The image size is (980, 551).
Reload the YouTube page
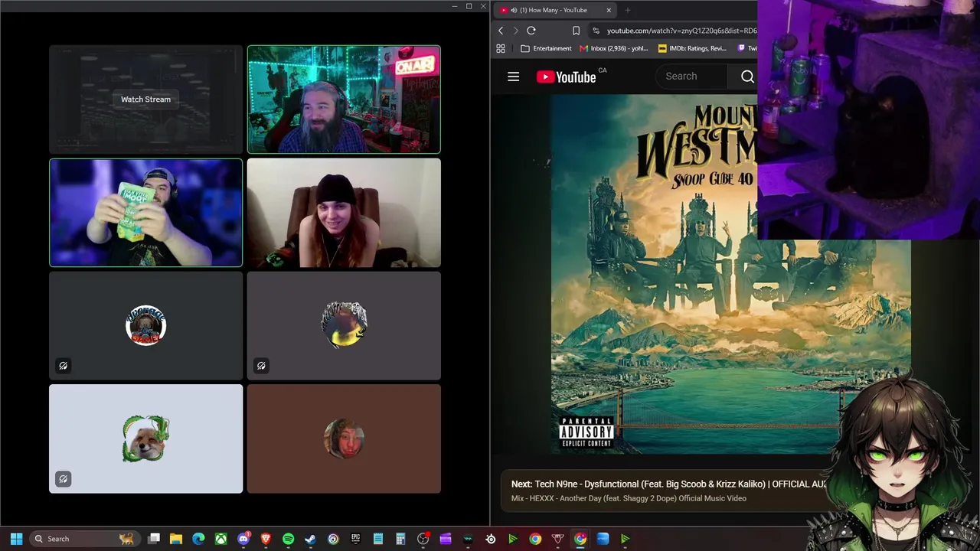[531, 31]
